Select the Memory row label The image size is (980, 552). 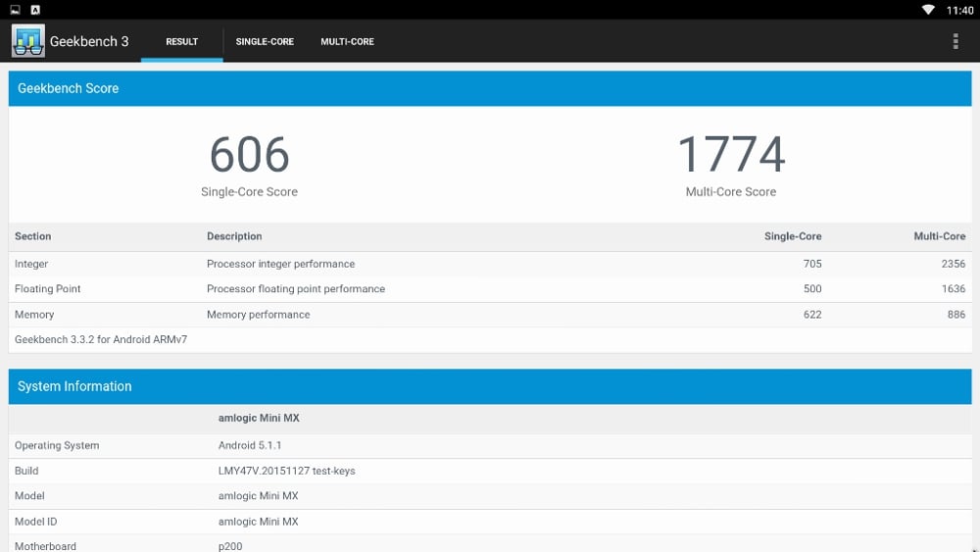pos(34,315)
